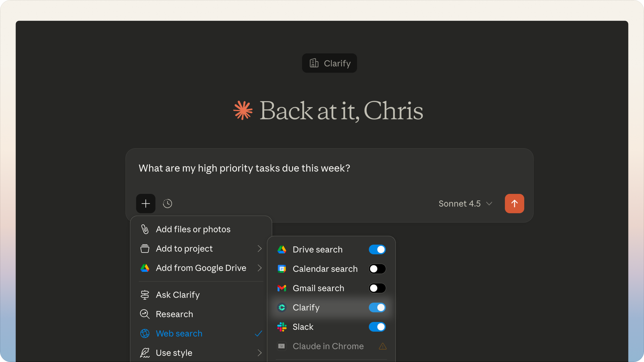This screenshot has width=644, height=362.
Task: Open the Sonnet 4.5 model dropdown
Action: (465, 203)
